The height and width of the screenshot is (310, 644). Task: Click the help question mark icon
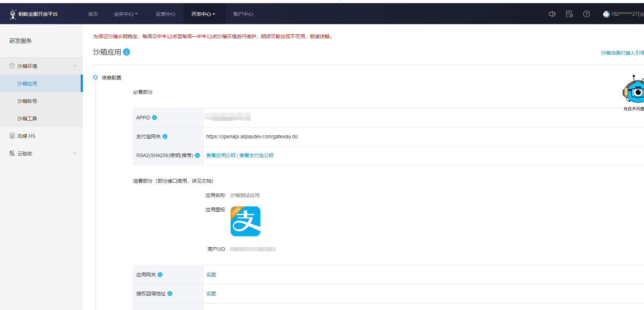pyautogui.click(x=586, y=14)
